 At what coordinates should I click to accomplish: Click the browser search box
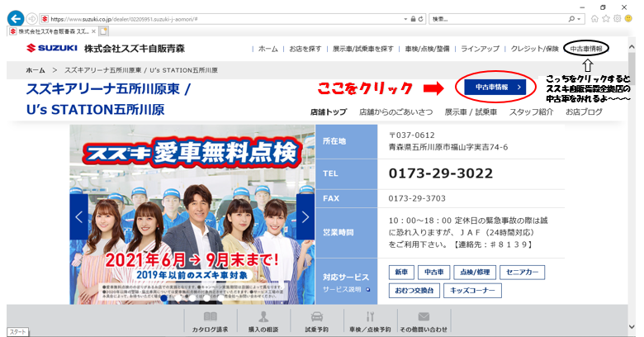(499, 19)
